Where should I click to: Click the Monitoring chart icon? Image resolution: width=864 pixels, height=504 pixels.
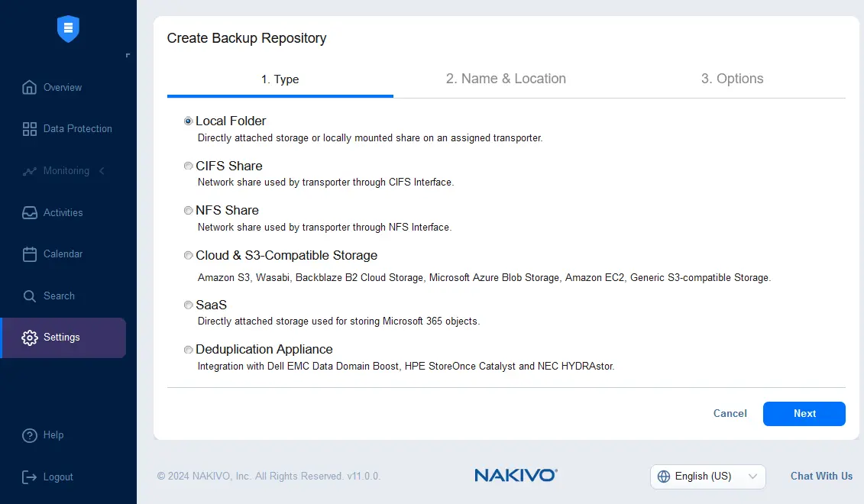click(x=29, y=171)
